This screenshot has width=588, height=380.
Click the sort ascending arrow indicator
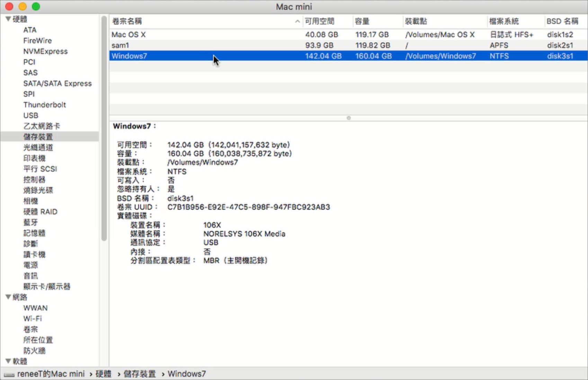pyautogui.click(x=297, y=21)
